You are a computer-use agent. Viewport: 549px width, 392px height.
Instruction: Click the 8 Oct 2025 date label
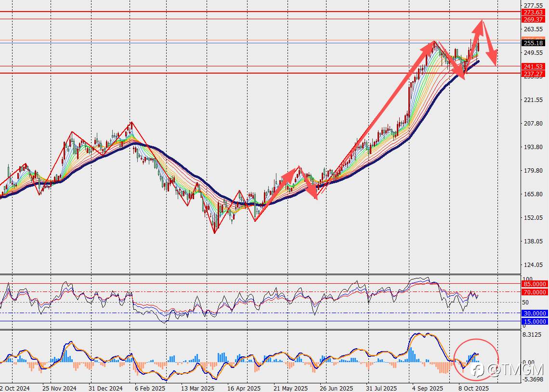click(x=474, y=389)
